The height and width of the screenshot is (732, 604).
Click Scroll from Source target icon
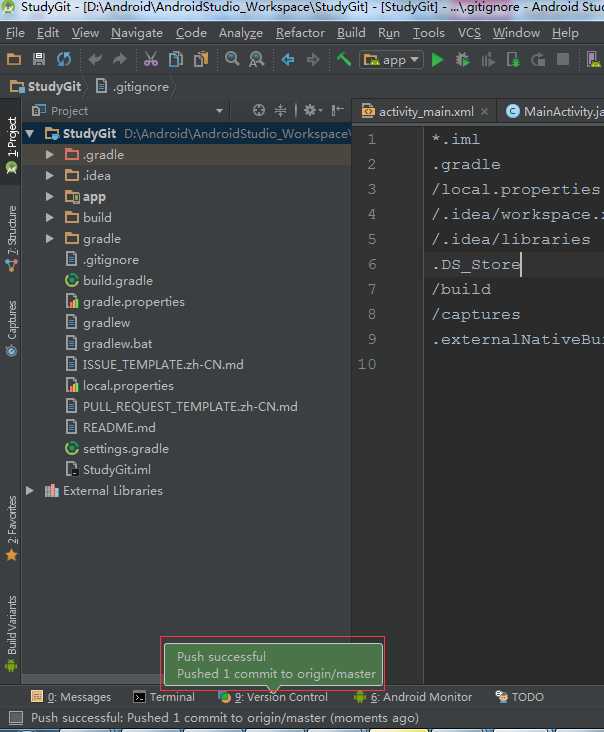click(x=259, y=111)
